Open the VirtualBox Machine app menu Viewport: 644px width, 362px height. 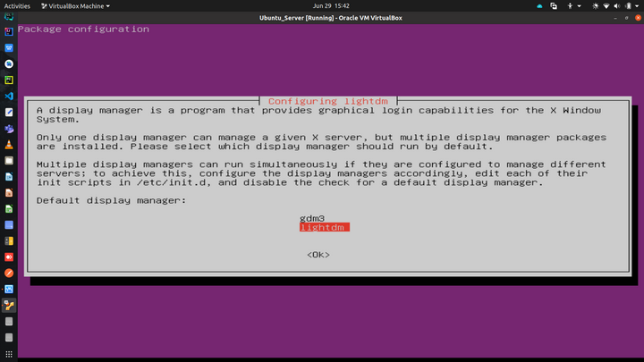click(75, 5)
